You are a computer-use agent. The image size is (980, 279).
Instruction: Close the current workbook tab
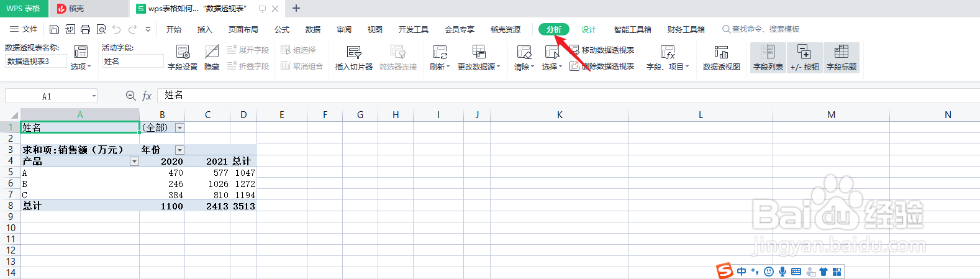pyautogui.click(x=275, y=9)
